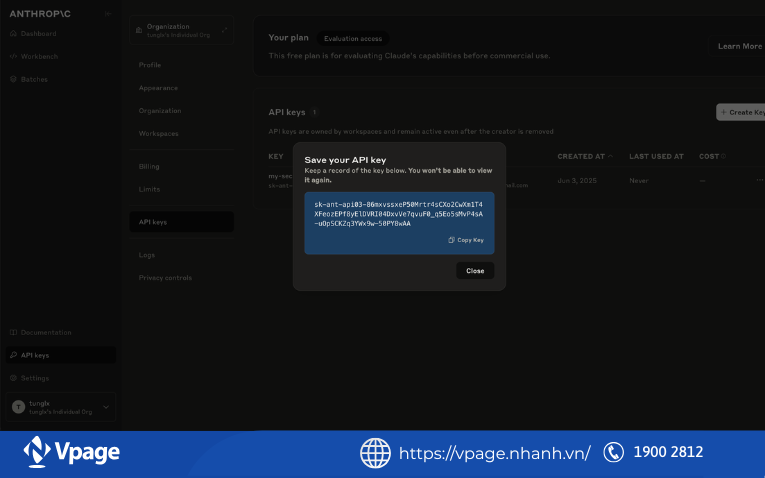This screenshot has height=478, width=765.
Task: Go to Privacy controls settings
Action: pyautogui.click(x=165, y=278)
